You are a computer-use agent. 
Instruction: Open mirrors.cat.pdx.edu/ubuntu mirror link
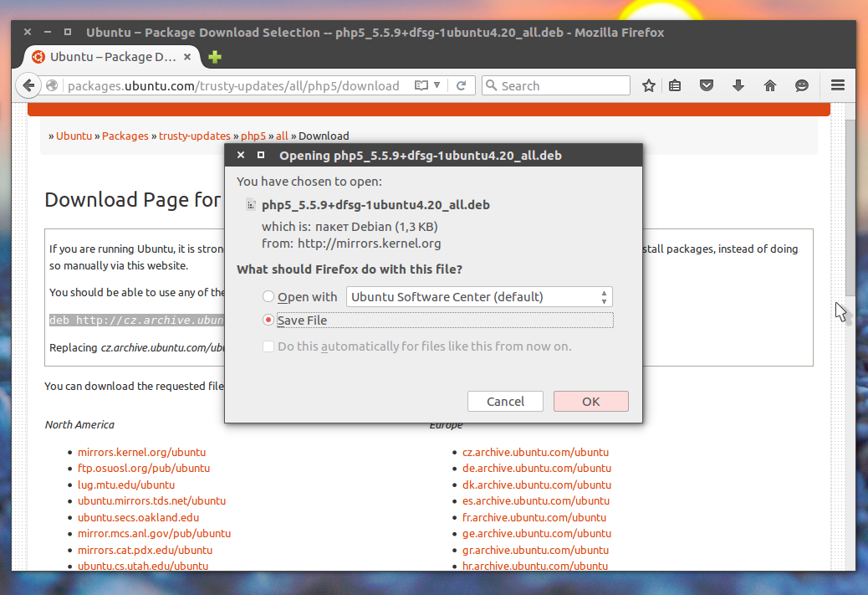pyautogui.click(x=145, y=550)
